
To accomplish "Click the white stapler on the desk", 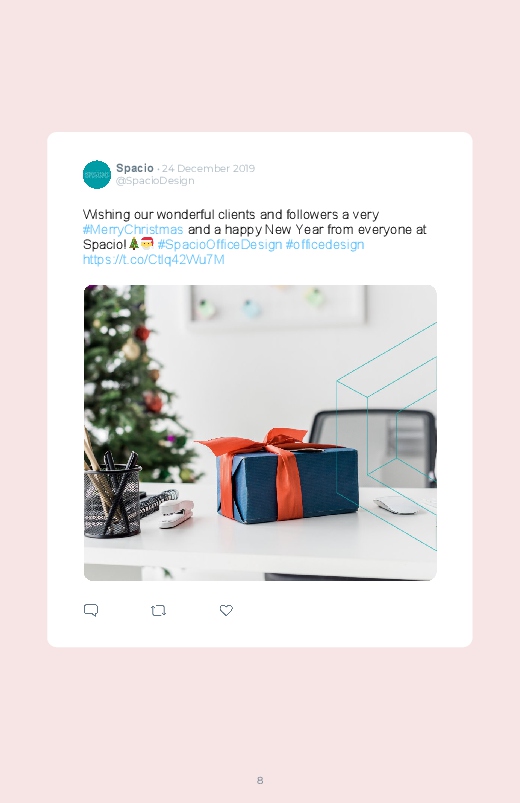I will pos(176,514).
